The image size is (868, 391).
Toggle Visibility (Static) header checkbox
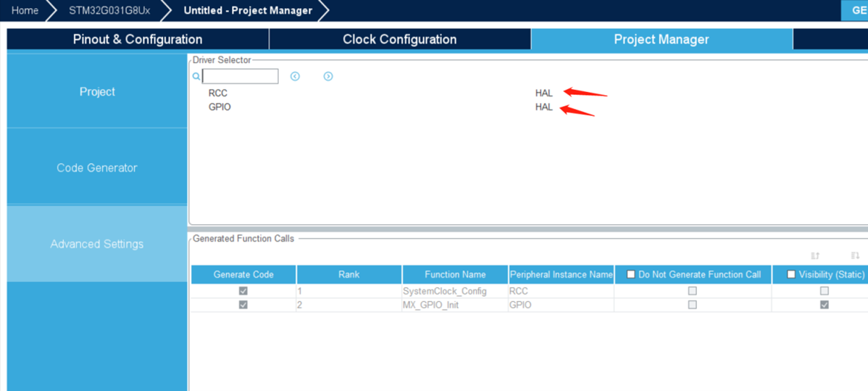tap(791, 274)
